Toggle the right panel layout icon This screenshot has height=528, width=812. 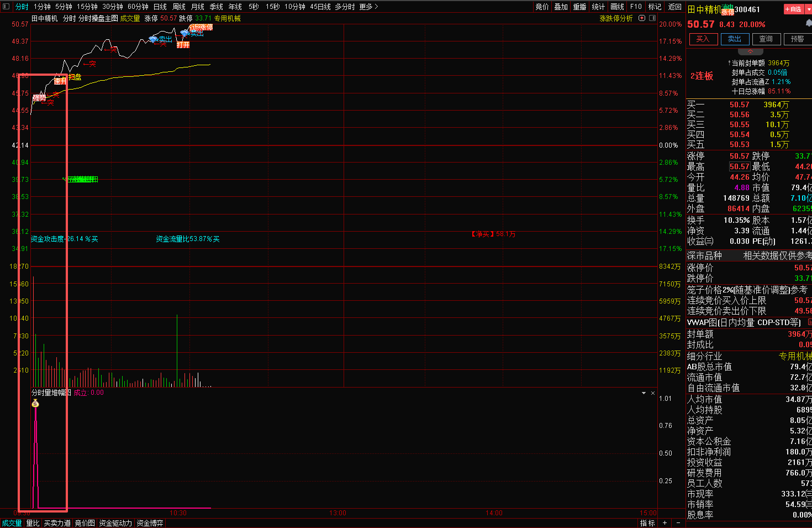pos(652,18)
